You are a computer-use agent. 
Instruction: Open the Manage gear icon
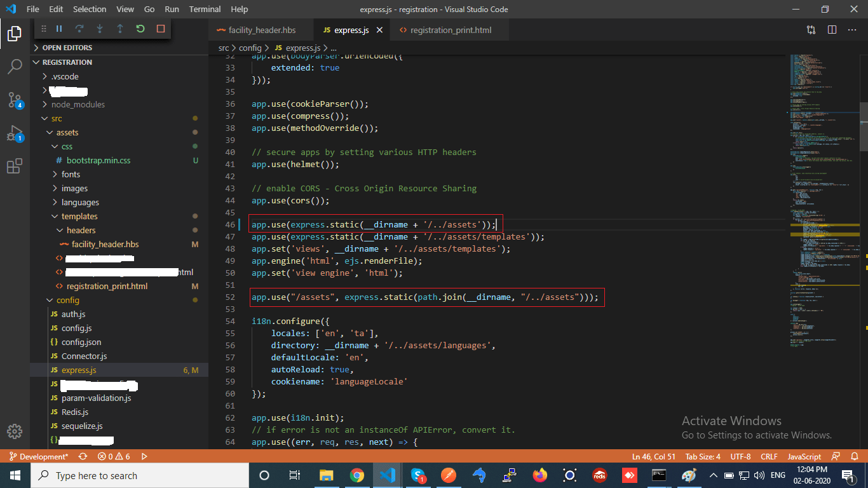click(14, 431)
